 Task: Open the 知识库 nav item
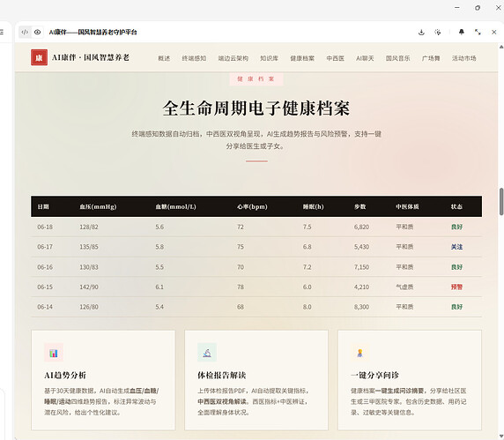(269, 58)
